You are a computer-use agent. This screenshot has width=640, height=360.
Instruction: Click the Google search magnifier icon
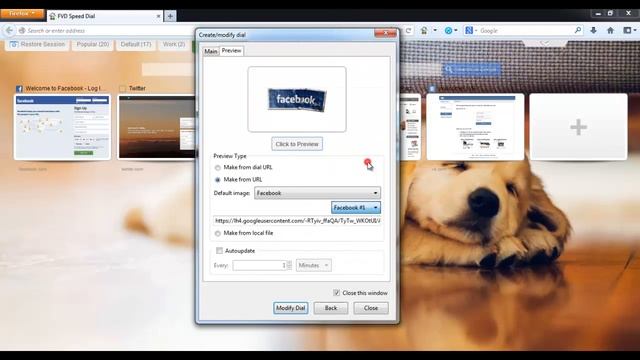click(578, 31)
